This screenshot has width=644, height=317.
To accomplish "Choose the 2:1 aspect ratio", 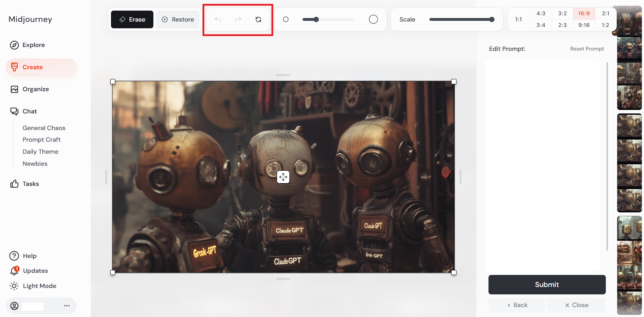I will tap(605, 13).
